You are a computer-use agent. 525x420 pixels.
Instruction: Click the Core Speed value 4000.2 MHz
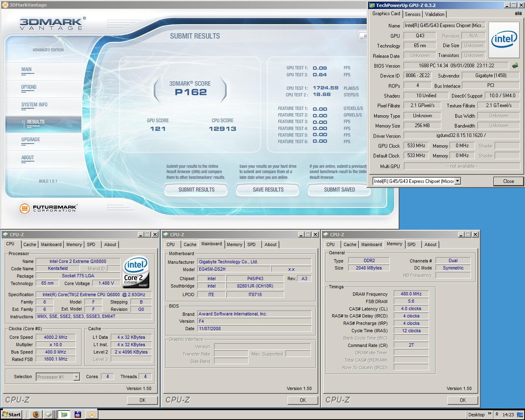[x=55, y=337]
